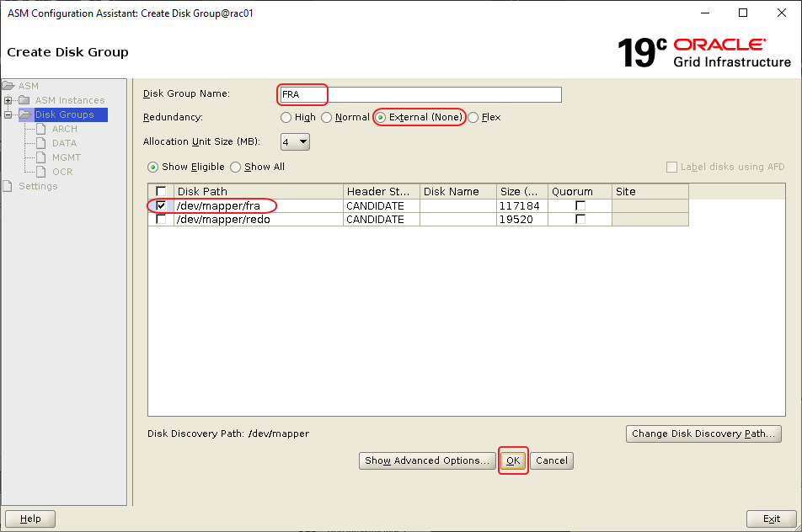Open Settings in the navigation tree
This screenshot has height=532, width=802.
coord(39,186)
